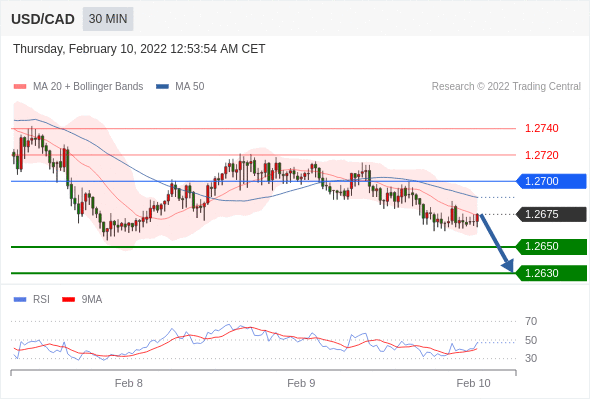Screen dimensions: 590x400
Task: Click the USD/CAD pair title
Action: pos(43,19)
